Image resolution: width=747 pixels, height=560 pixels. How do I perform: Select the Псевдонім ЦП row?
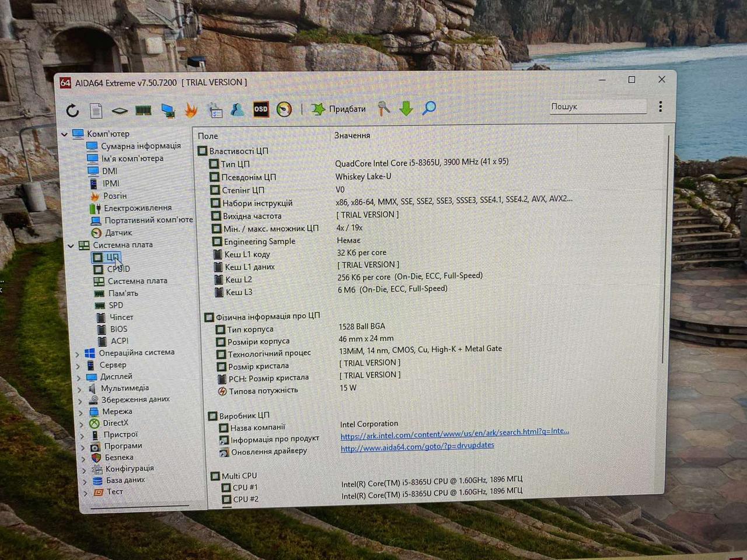248,177
